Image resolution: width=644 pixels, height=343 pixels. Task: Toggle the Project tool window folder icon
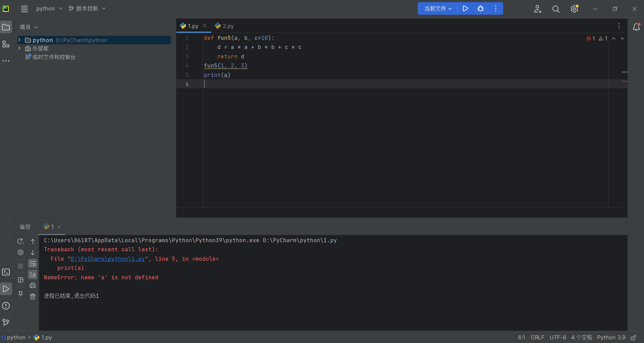pos(6,27)
